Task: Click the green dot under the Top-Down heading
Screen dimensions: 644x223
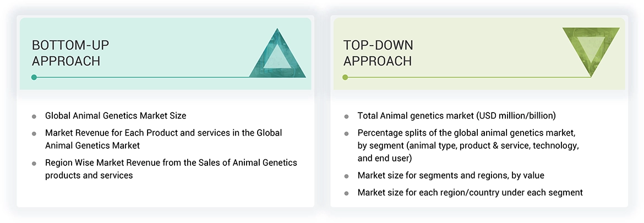Action: (345, 77)
